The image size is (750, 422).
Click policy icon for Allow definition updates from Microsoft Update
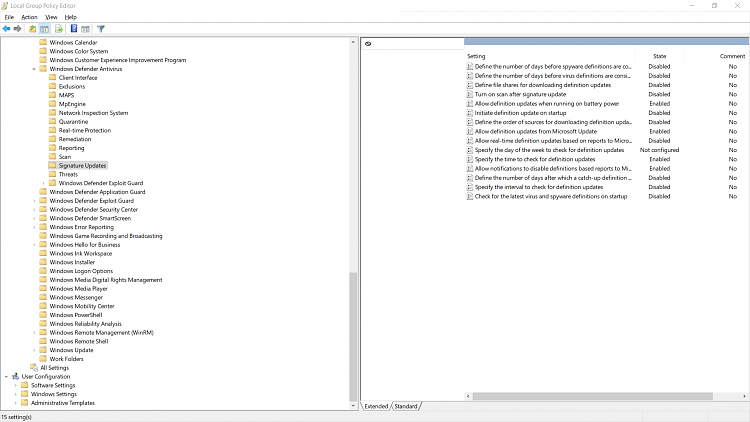(470, 131)
